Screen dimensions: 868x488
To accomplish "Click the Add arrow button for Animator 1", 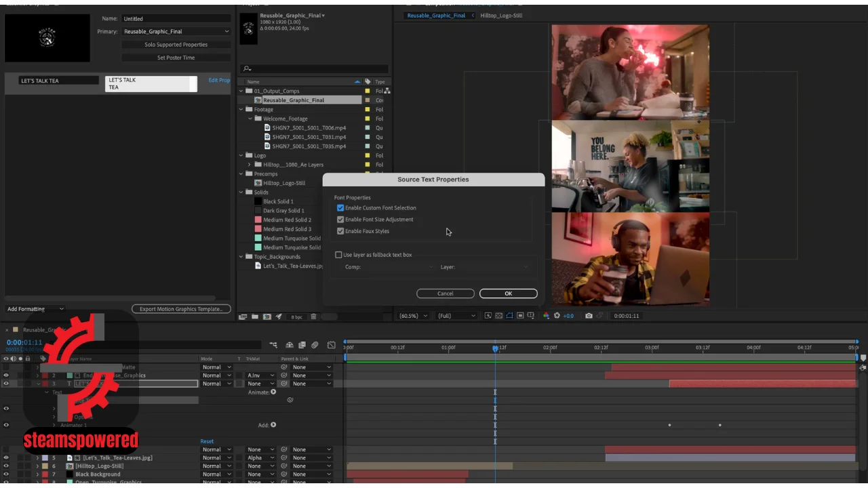I will point(273,425).
